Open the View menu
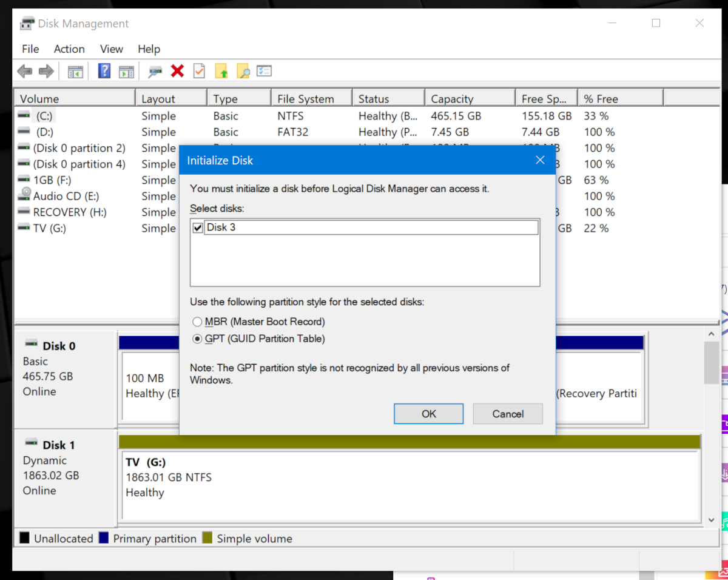The width and height of the screenshot is (728, 580). point(112,49)
